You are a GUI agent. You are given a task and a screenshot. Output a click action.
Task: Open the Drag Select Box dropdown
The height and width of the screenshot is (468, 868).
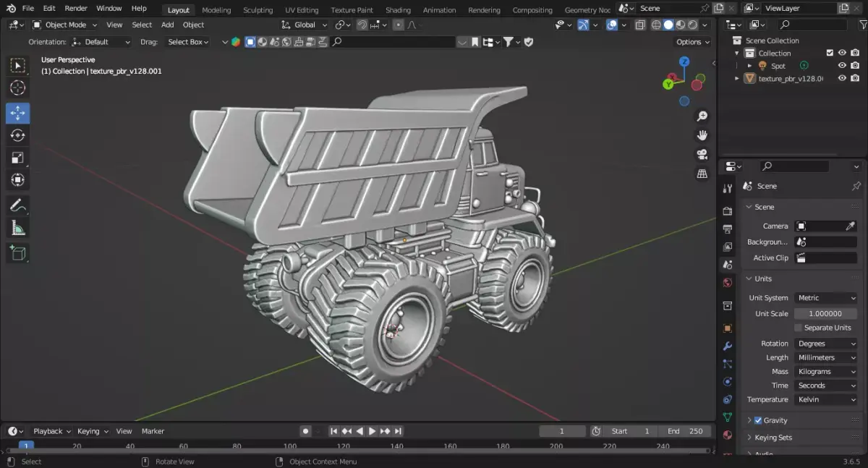[187, 42]
